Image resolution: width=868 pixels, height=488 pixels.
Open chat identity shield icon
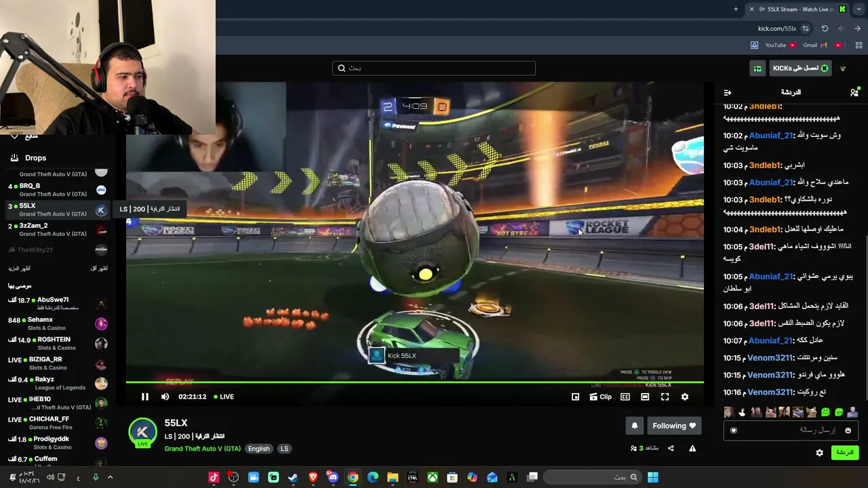(x=733, y=430)
